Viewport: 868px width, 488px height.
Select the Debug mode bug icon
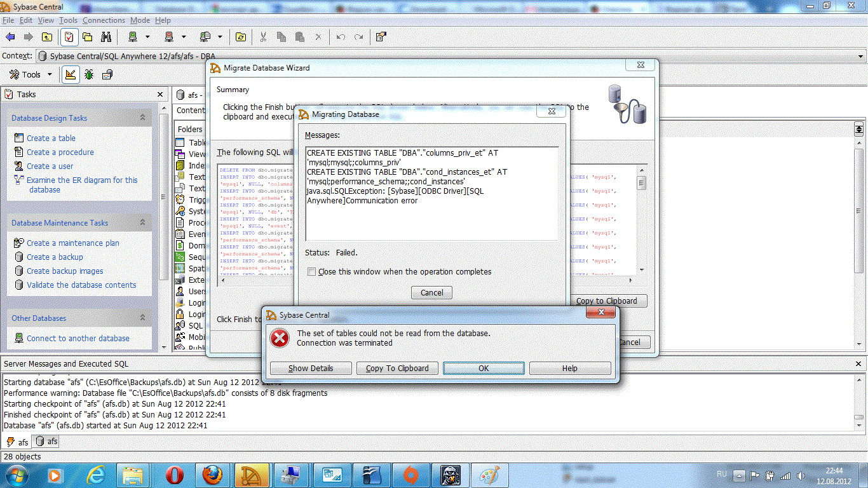(89, 74)
